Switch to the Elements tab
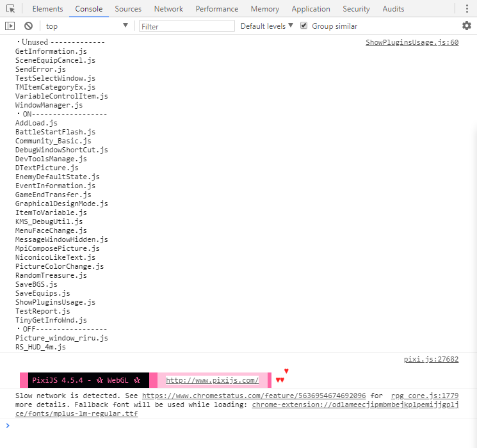The height and width of the screenshot is (448, 477). point(48,9)
